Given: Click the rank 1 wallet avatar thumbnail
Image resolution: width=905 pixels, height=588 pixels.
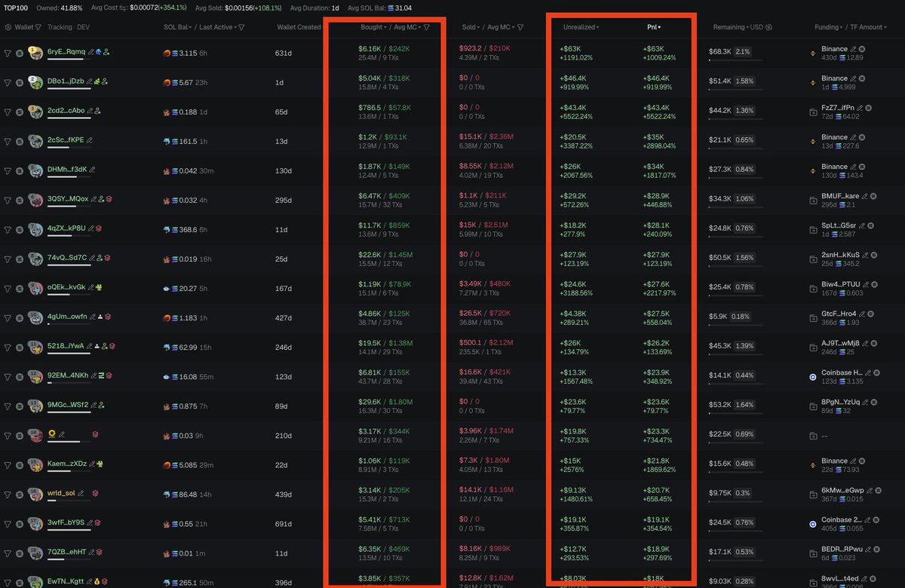Looking at the screenshot, I should pos(35,52).
